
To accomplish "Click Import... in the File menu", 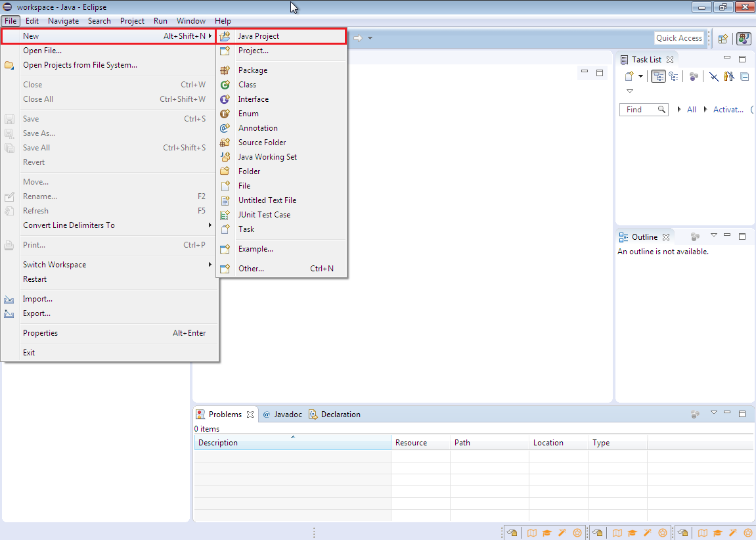I will [110, 299].
